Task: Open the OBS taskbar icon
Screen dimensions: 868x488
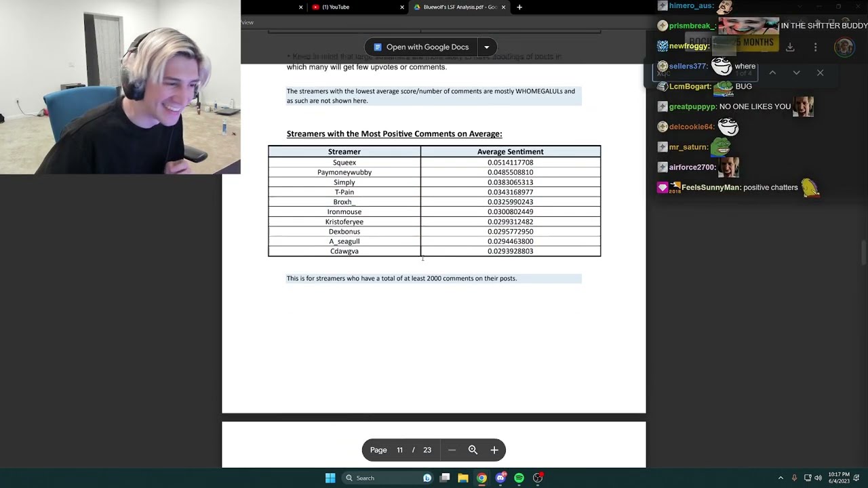Action: [x=538, y=478]
